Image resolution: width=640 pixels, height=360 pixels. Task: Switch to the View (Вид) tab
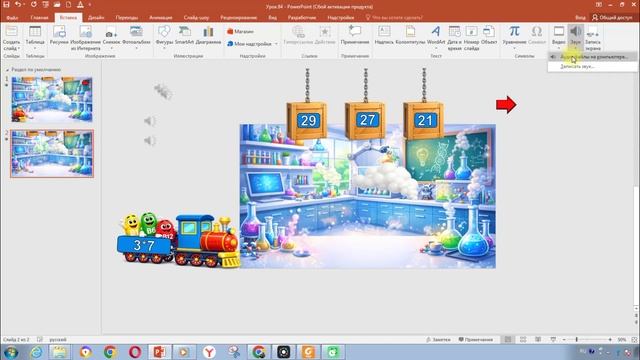(x=272, y=18)
